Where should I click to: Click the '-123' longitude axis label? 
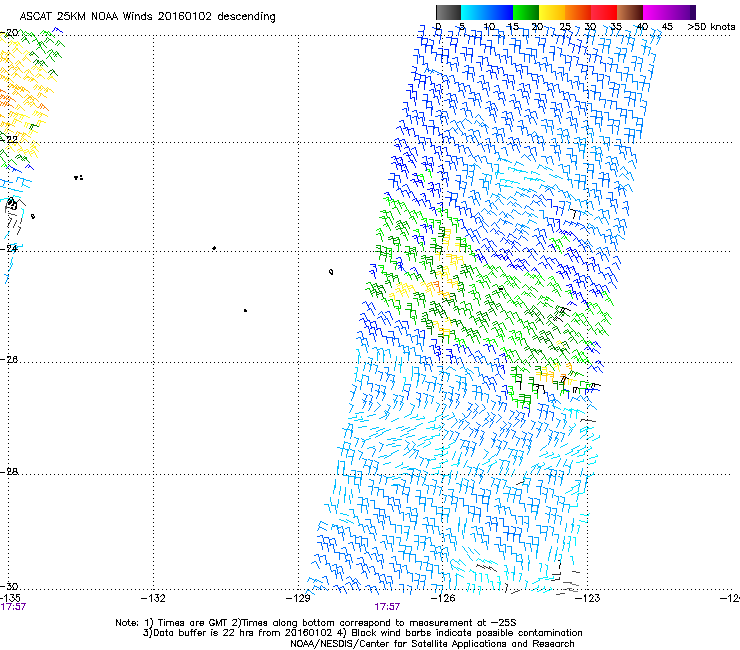588,598
